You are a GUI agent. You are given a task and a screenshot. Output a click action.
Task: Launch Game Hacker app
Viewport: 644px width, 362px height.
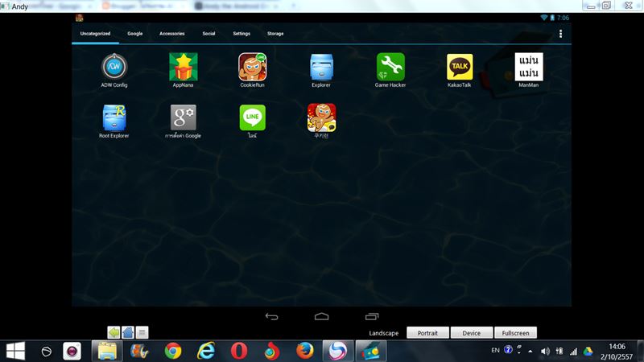(390, 70)
